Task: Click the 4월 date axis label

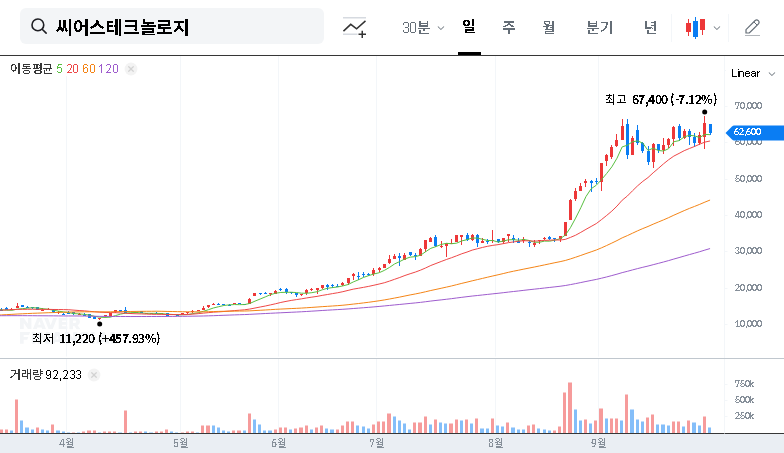Action: click(66, 443)
